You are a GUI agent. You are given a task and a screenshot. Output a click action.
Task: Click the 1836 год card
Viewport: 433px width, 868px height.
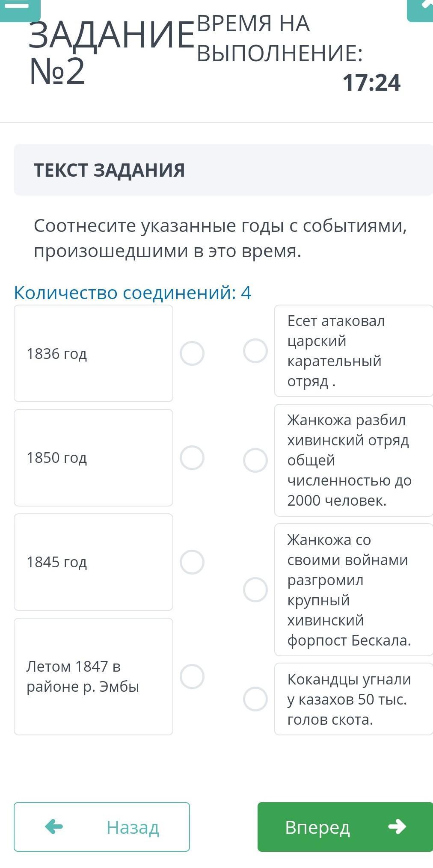[93, 353]
